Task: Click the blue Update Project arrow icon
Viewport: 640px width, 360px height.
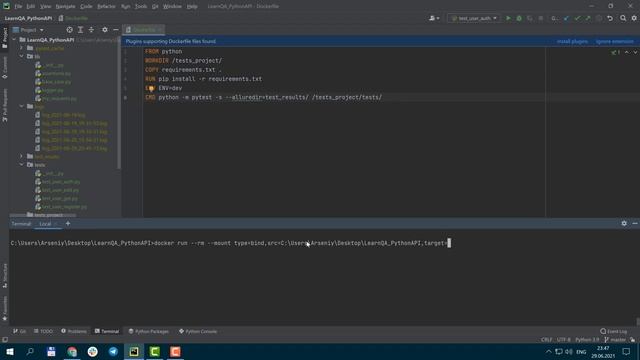Action: click(x=566, y=18)
